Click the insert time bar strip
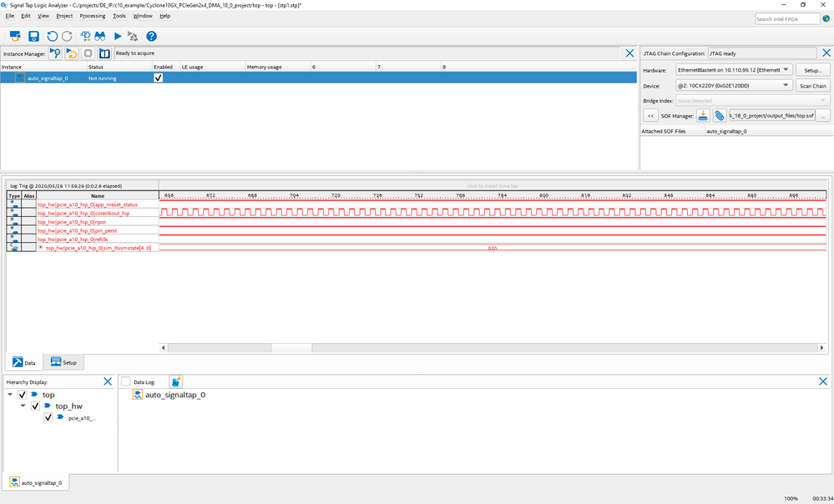Viewport: 834px width, 504px height. tap(493, 185)
